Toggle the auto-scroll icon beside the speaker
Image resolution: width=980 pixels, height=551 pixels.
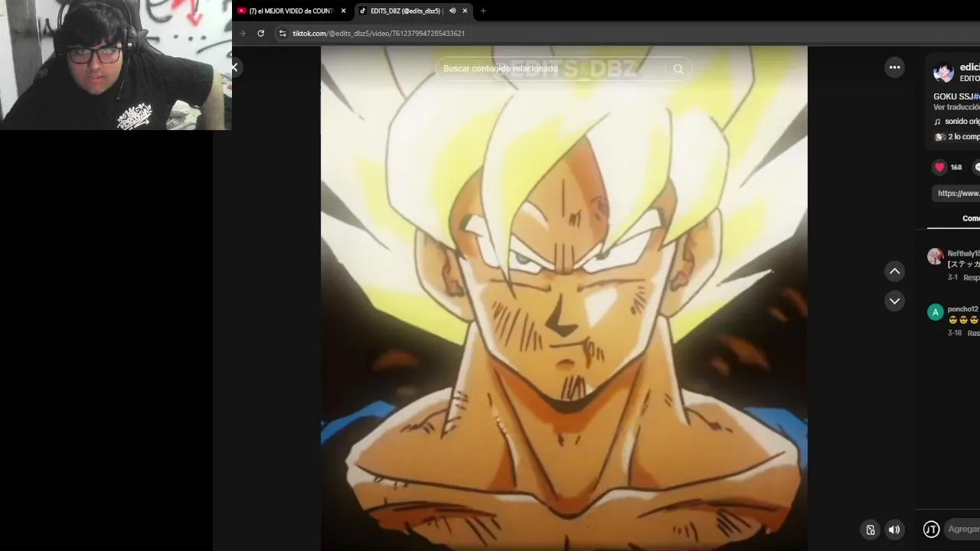click(871, 530)
